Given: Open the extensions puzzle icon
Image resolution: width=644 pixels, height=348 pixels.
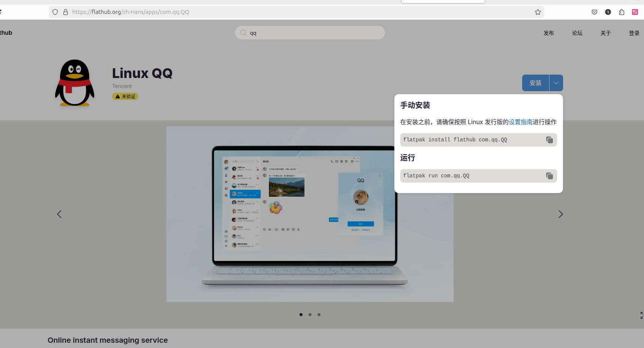Looking at the screenshot, I should (622, 12).
